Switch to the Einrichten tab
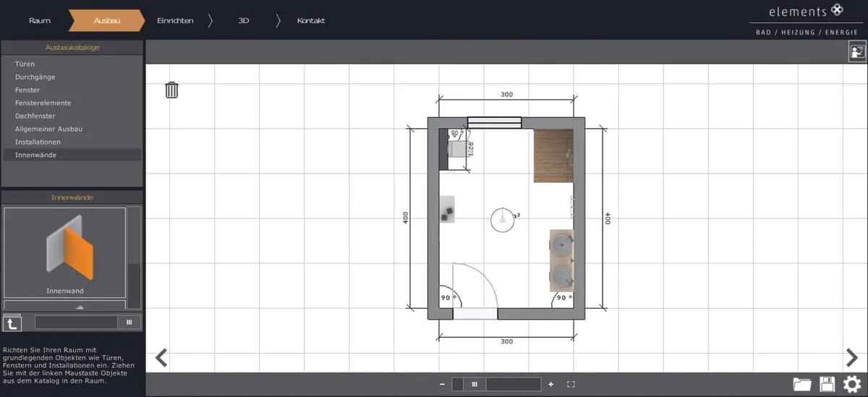The image size is (868, 397). point(175,21)
